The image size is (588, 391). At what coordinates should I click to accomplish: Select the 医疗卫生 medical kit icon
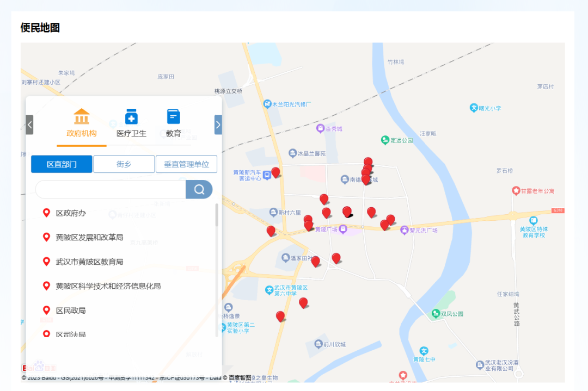[x=131, y=116]
